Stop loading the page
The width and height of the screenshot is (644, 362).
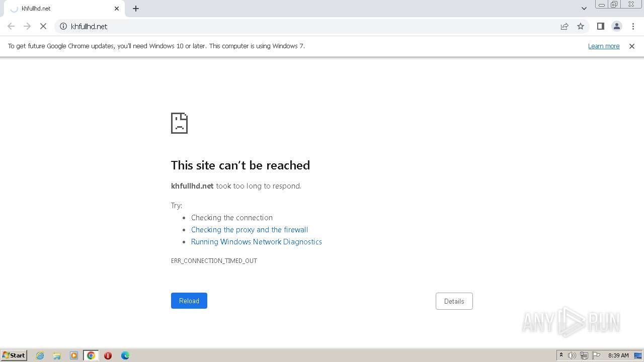[x=43, y=26]
